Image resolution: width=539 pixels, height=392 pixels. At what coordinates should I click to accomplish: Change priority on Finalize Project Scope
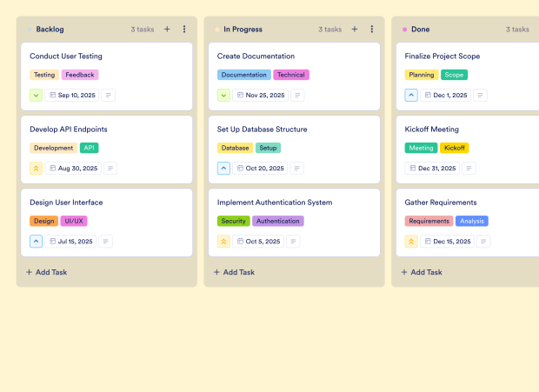[411, 95]
